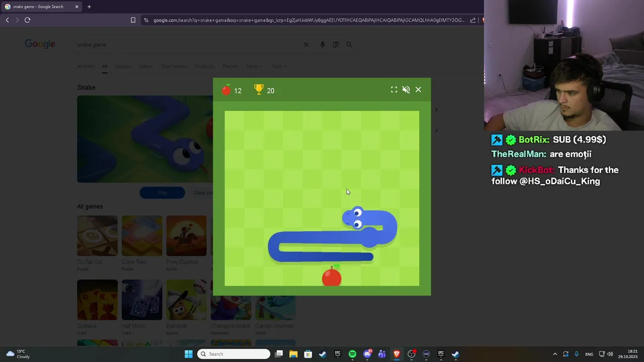Open the Tic-Tac-Go game thumbnail
The image size is (644, 362).
(x=97, y=236)
